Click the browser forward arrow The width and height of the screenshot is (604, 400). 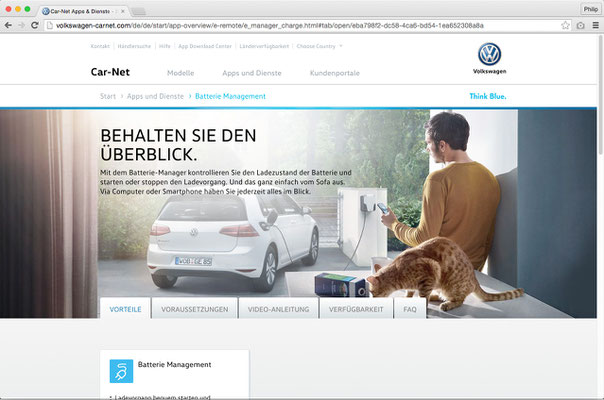pos(22,25)
